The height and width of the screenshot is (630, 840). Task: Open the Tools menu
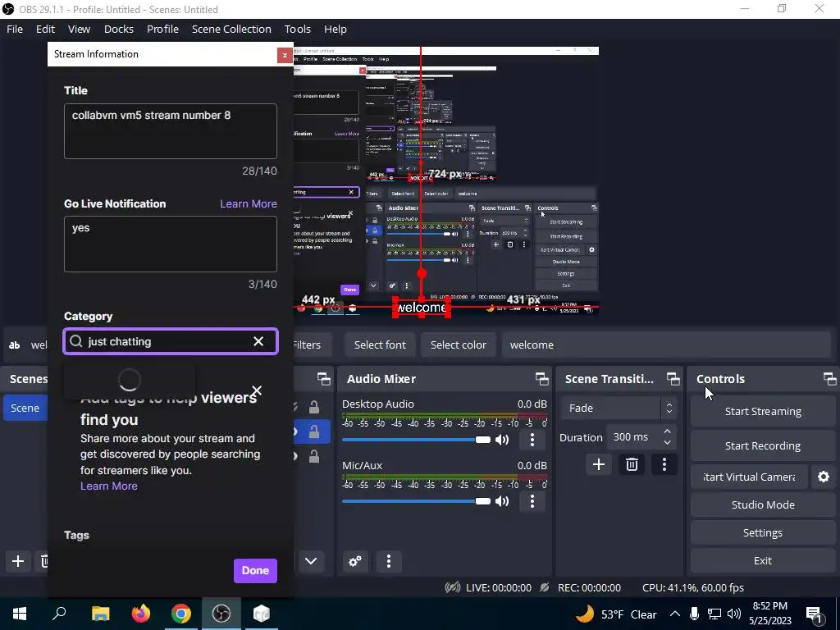(297, 29)
